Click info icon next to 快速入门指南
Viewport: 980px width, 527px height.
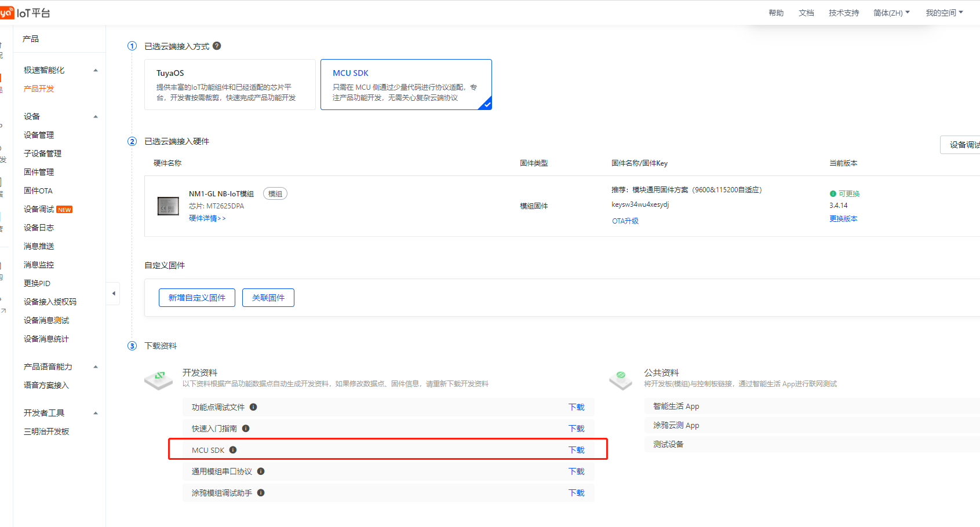tap(246, 429)
